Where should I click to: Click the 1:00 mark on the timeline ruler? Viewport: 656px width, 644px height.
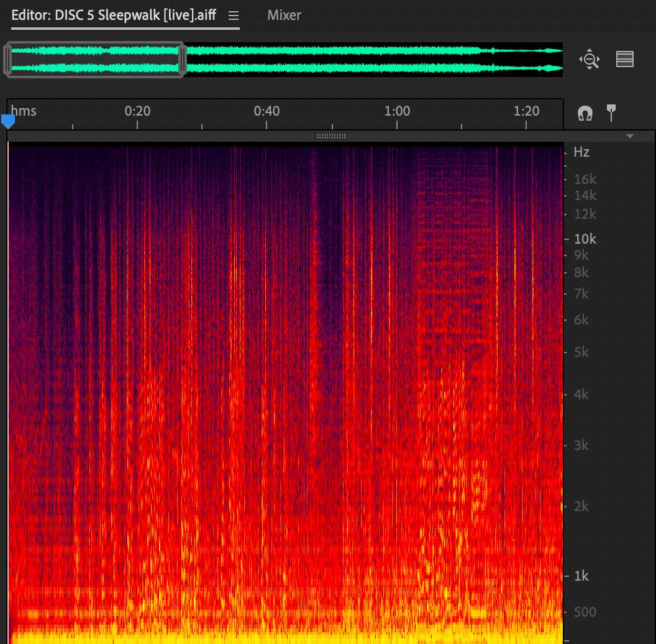tap(397, 111)
